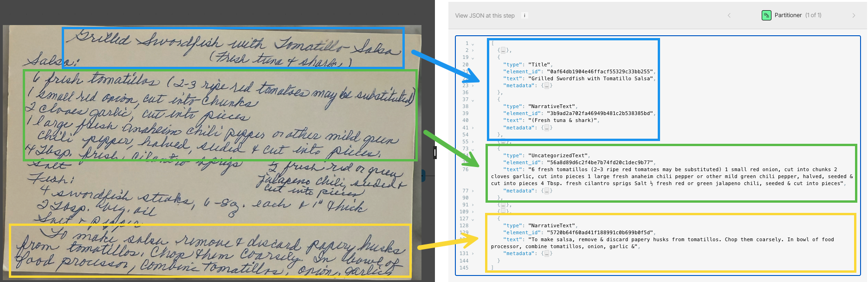The height and width of the screenshot is (282, 868).
Task: Collapse the UncategorizedText object at line 73
Action: click(473, 149)
